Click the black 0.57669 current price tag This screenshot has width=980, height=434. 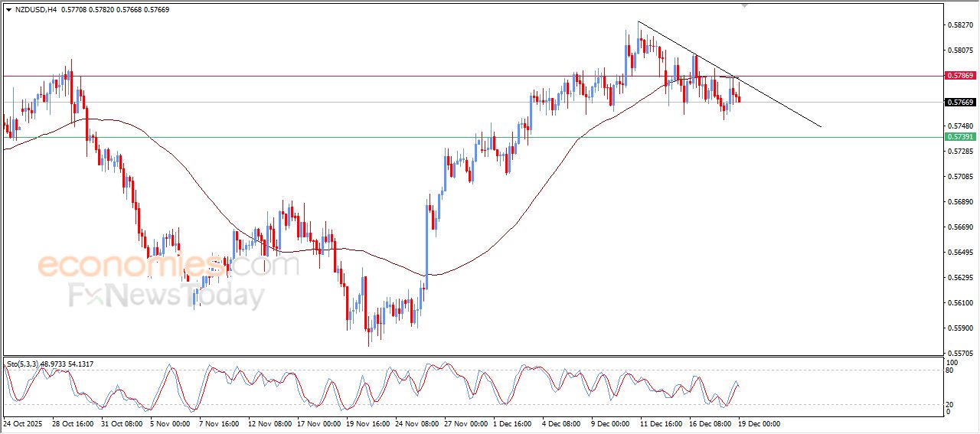pyautogui.click(x=959, y=103)
